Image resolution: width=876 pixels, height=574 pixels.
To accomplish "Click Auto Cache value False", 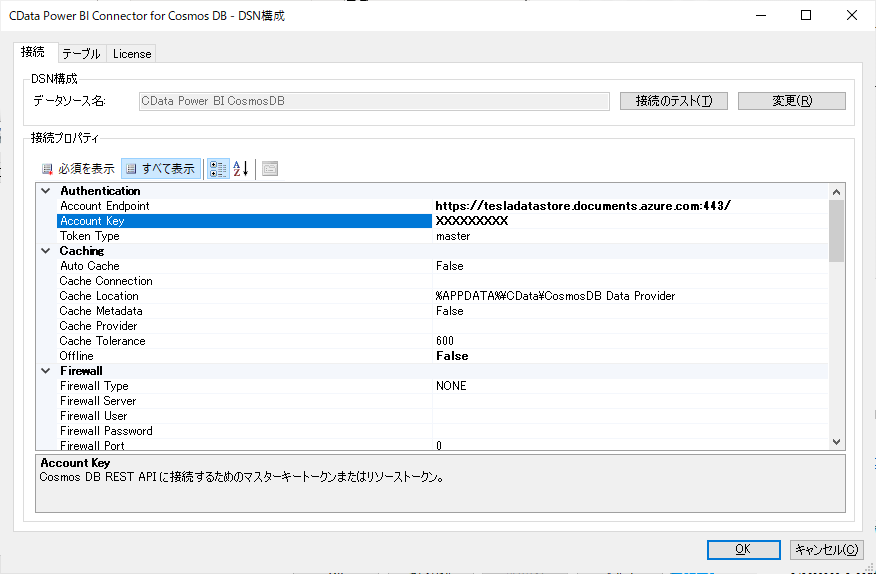I will pyautogui.click(x=450, y=266).
